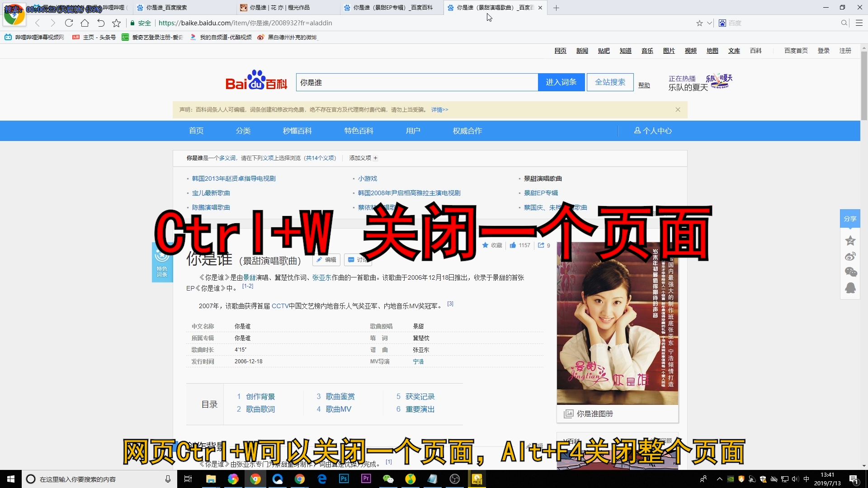The image size is (868, 488).
Task: Select 分类 in the blue nav bar
Action: 243,131
